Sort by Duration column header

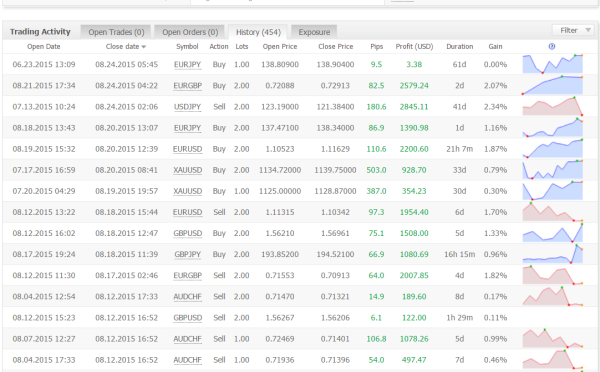460,47
